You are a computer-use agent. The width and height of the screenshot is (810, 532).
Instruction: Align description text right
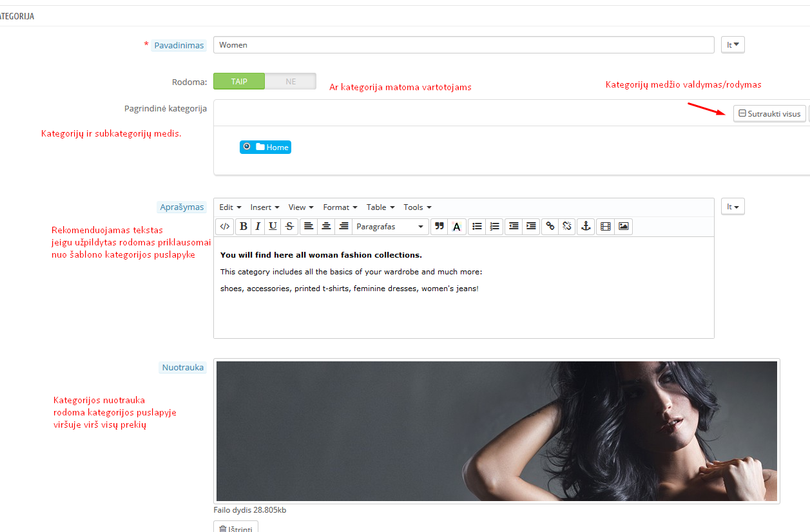(343, 226)
